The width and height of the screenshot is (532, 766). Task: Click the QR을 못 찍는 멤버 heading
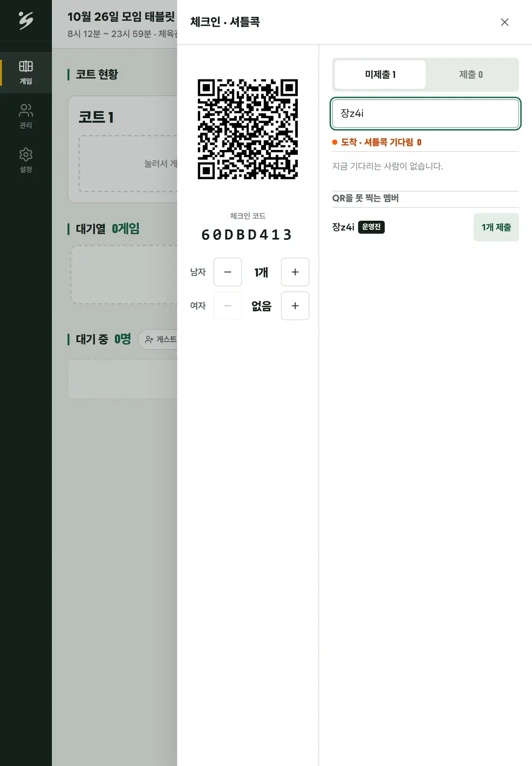(x=365, y=198)
